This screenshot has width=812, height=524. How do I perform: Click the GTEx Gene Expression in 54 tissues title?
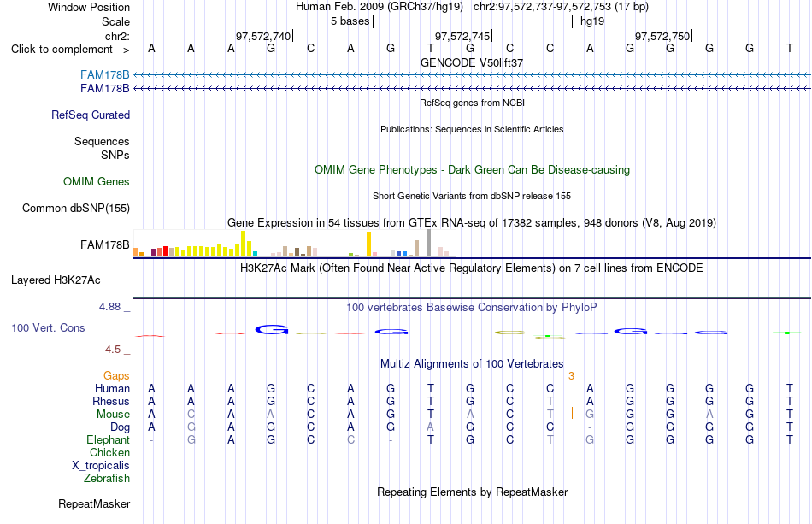pyautogui.click(x=472, y=222)
